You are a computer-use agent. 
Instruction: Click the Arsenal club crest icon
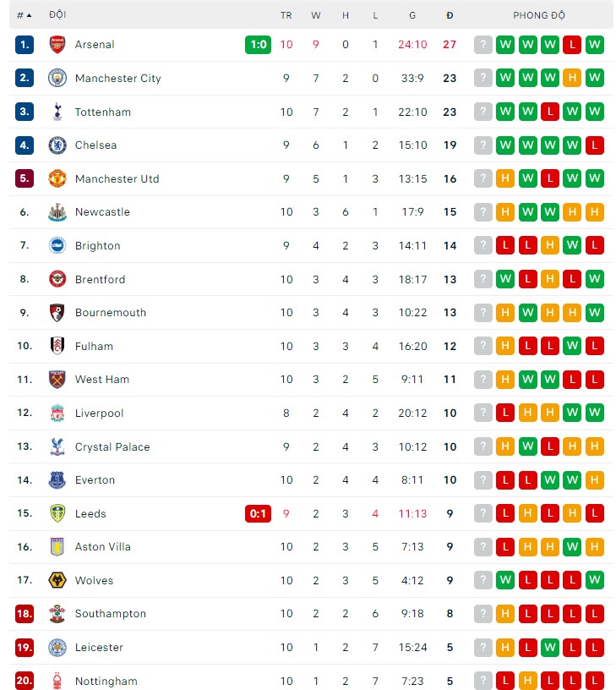(x=57, y=45)
